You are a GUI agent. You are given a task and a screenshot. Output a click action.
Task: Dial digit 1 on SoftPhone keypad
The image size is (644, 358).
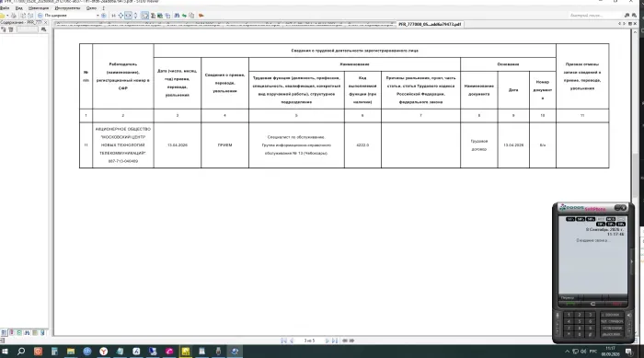(569, 315)
